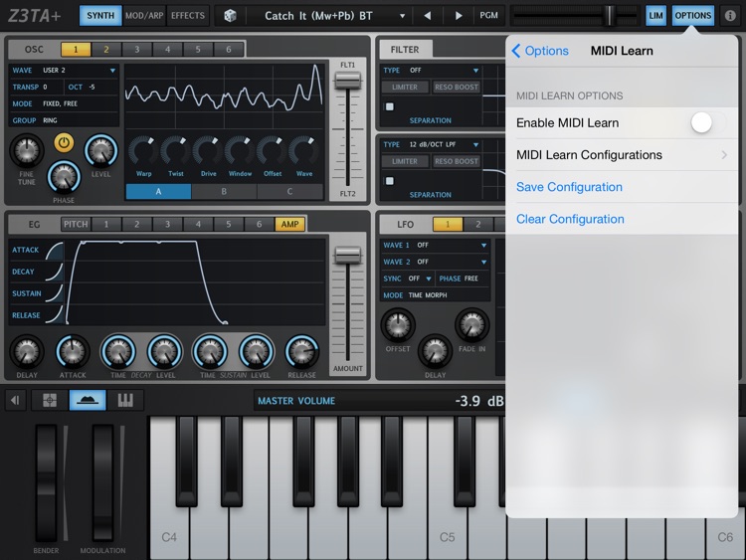Toggle second filter Reso Boost button

click(457, 161)
